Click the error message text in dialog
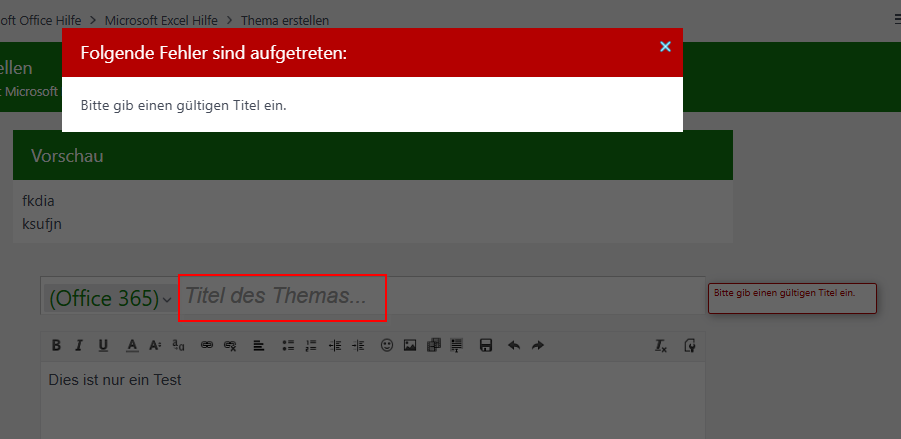The width and height of the screenshot is (901, 439). pos(183,106)
